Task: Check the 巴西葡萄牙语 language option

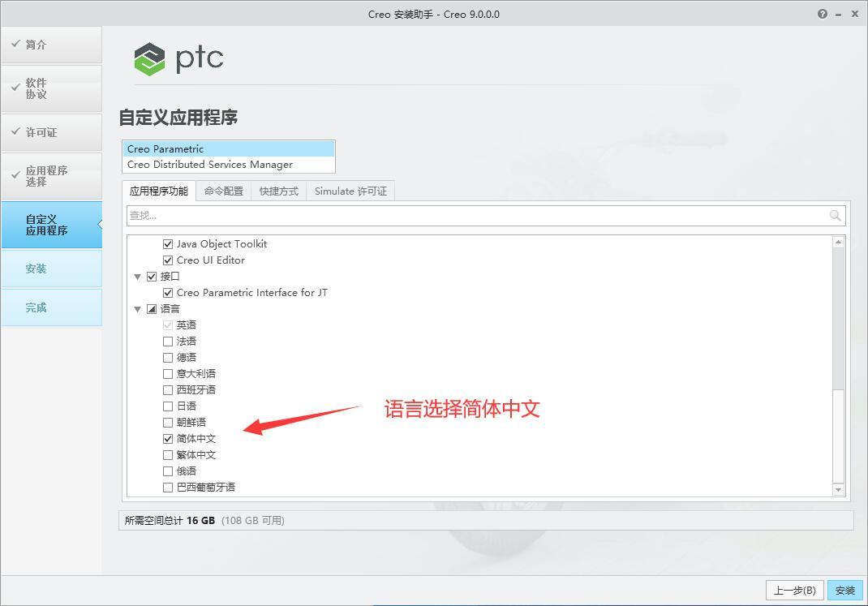Action: tap(168, 488)
